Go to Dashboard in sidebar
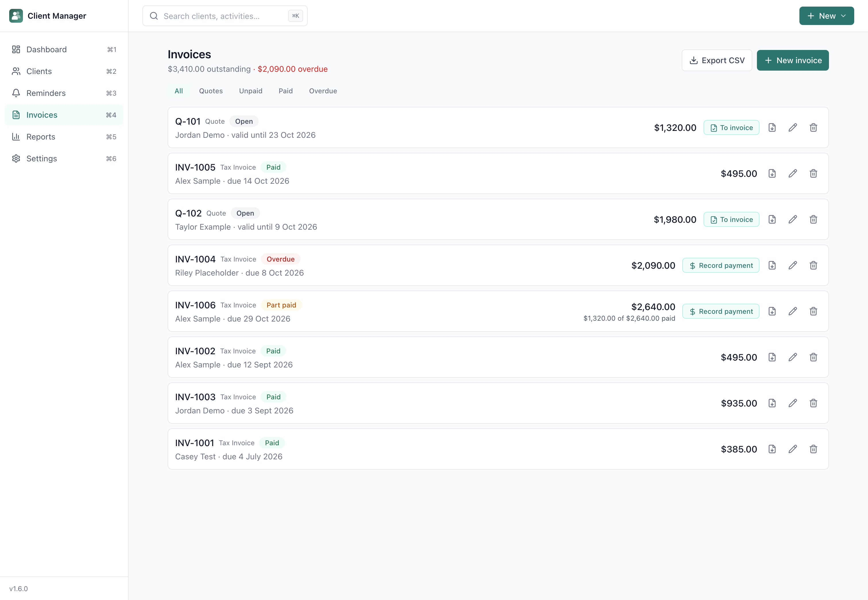The height and width of the screenshot is (600, 868). 64,50
